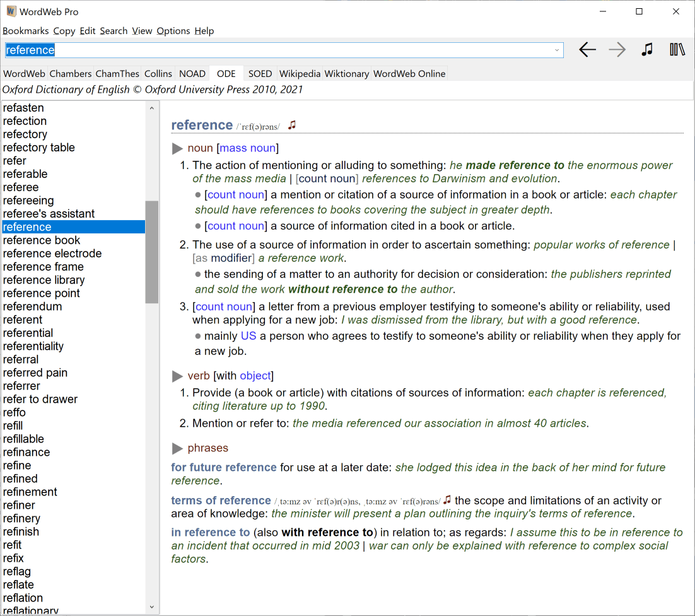Switch to the Wikipedia tab
The width and height of the screenshot is (695, 616).
point(300,74)
